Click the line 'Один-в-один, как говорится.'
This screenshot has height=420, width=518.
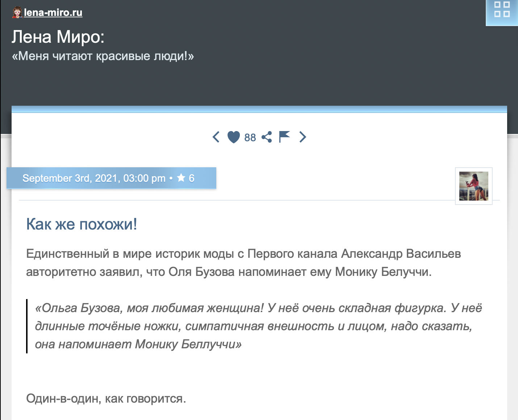[106, 399]
